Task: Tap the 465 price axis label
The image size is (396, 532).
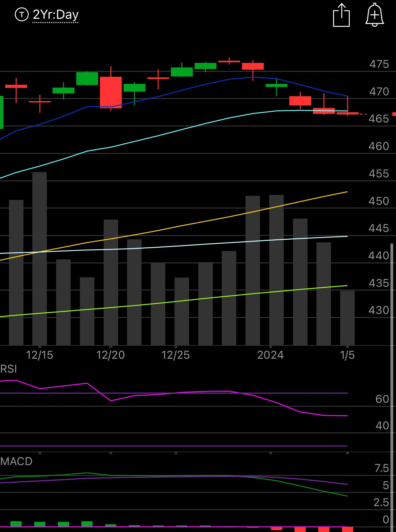Action: pyautogui.click(x=379, y=119)
